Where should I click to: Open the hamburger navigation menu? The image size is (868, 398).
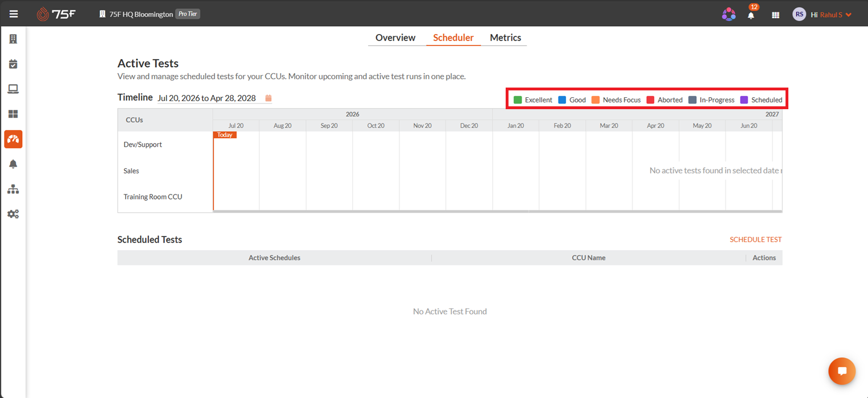click(x=13, y=14)
